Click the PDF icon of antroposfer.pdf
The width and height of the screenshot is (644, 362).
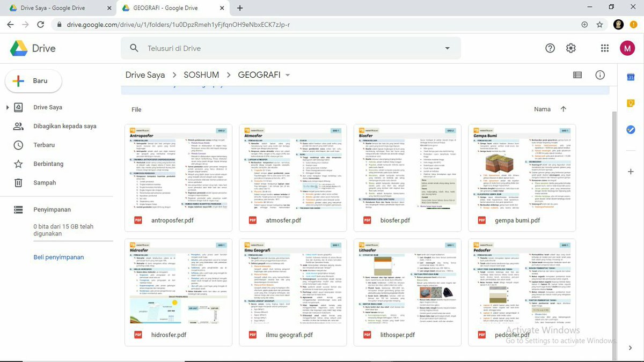[x=138, y=220]
